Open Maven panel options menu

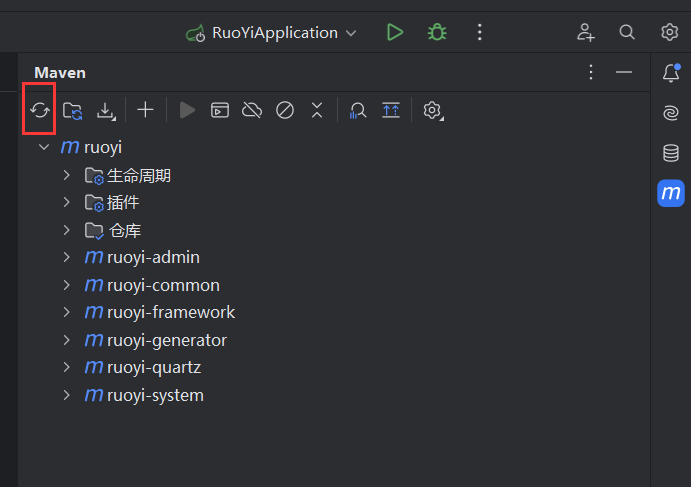[x=591, y=73]
